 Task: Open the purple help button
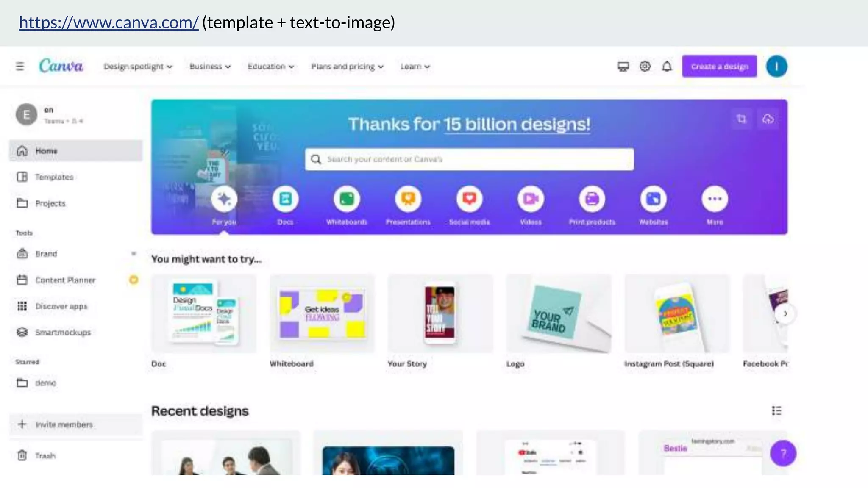click(783, 453)
